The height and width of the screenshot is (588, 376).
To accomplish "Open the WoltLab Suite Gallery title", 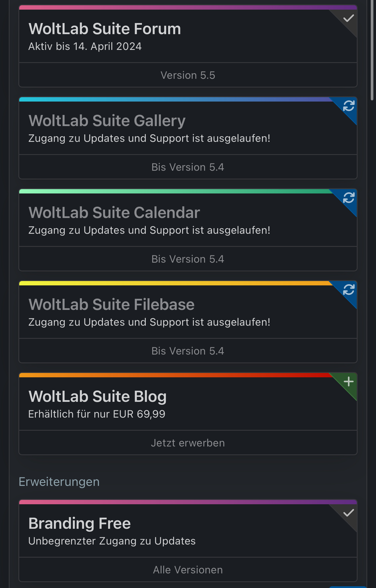I will coord(107,121).
